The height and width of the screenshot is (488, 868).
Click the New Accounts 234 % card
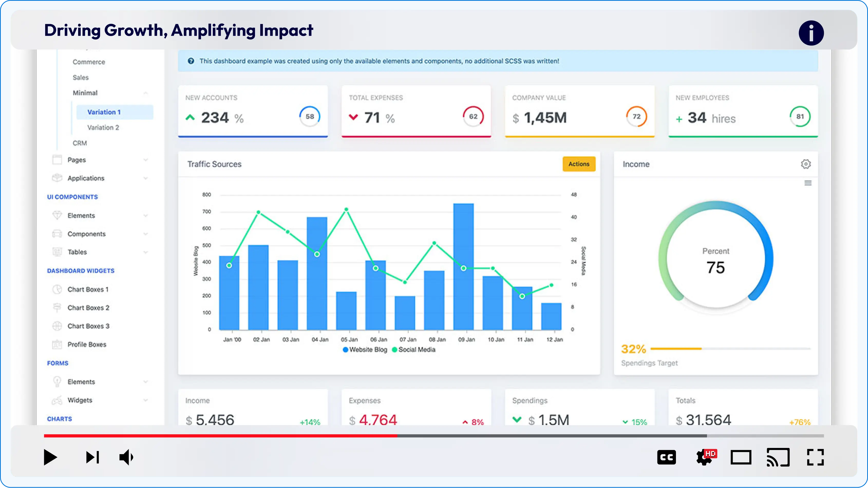click(253, 111)
